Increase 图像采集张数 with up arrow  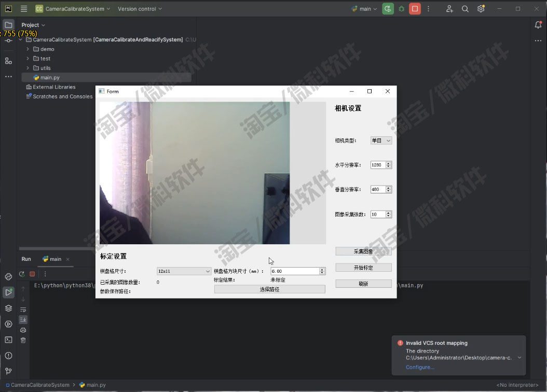(388, 213)
